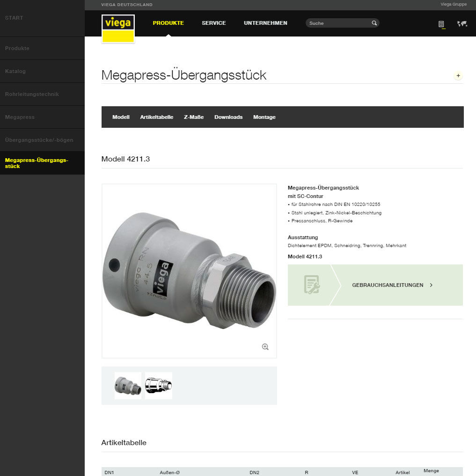Go to START in sidebar
The height and width of the screenshot is (476, 476).
click(x=42, y=18)
